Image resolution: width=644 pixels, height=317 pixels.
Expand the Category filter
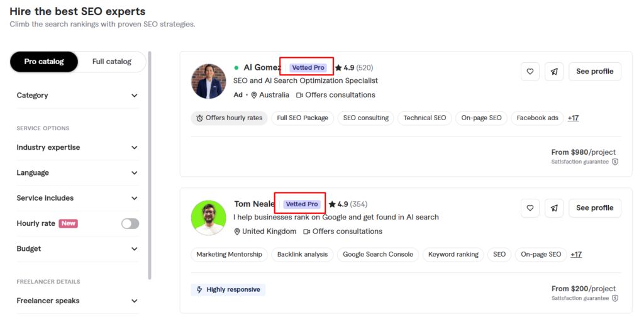[x=78, y=95]
